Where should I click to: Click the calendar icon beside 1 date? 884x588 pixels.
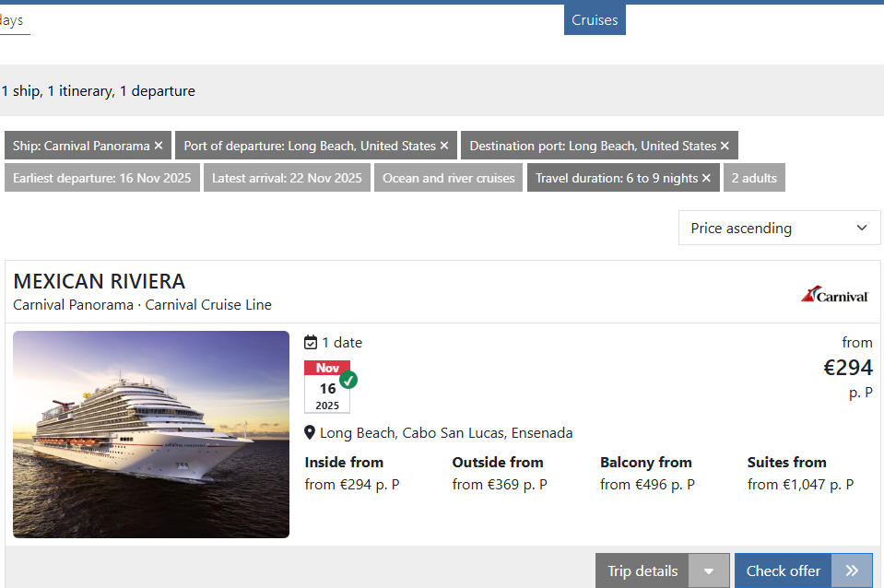(311, 342)
